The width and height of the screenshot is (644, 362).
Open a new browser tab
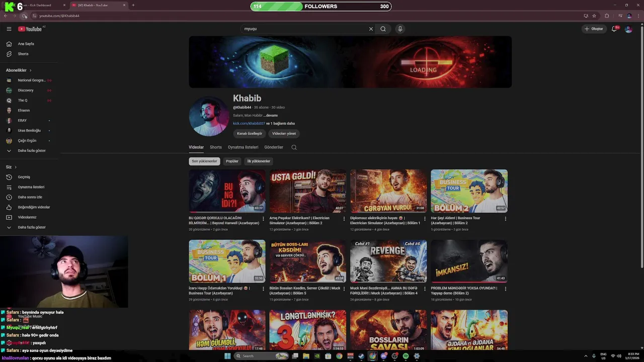click(x=133, y=5)
